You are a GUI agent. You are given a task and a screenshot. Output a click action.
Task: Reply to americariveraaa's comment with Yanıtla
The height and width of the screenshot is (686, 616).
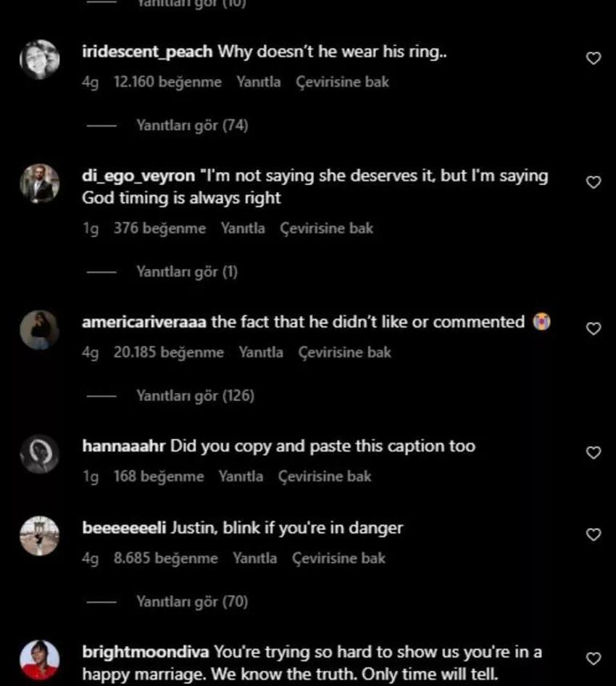pyautogui.click(x=261, y=352)
